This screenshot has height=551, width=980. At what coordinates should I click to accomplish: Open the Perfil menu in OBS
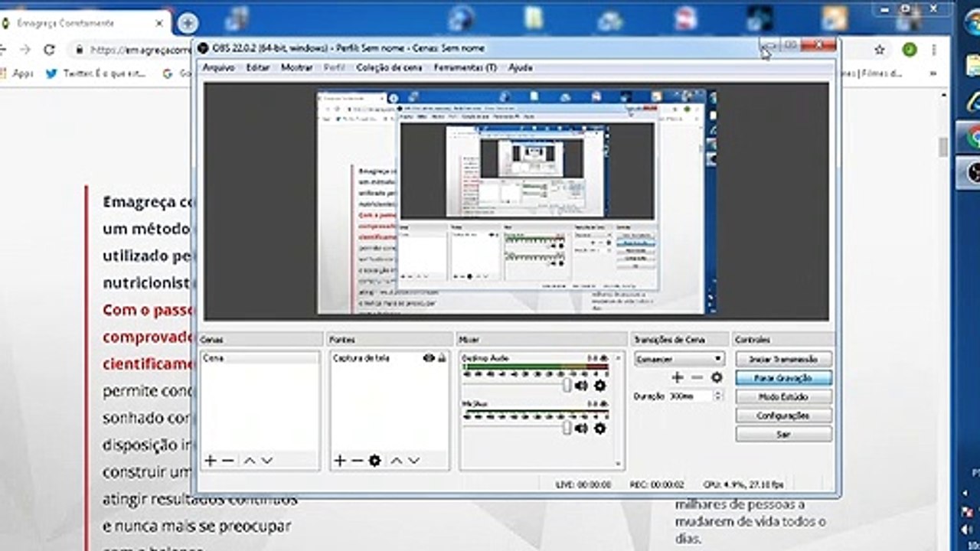334,67
